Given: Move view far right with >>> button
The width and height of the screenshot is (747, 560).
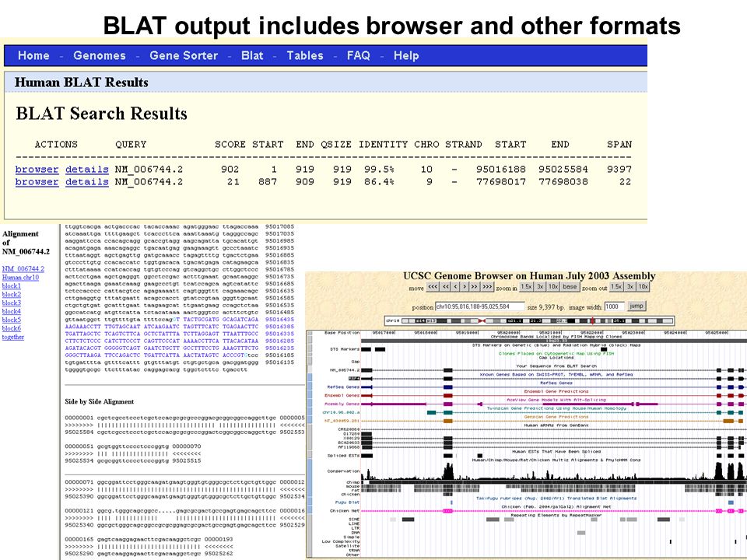Looking at the screenshot, I should click(487, 287).
